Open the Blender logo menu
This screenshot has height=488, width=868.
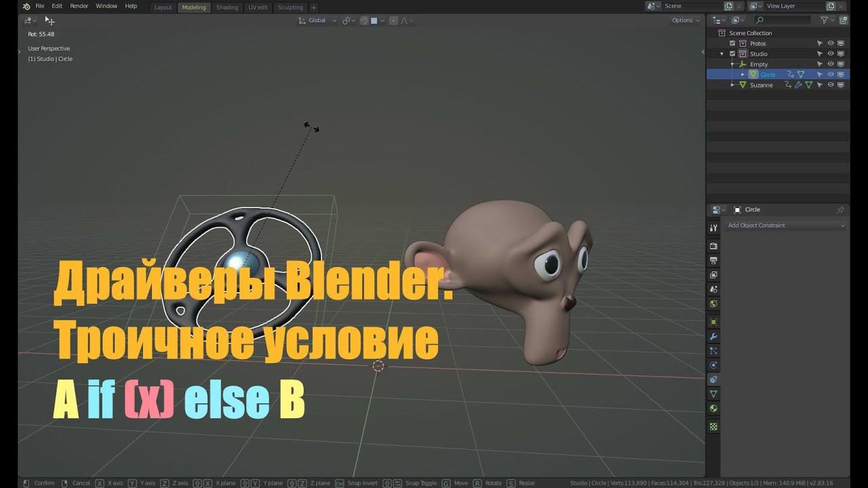click(x=26, y=6)
